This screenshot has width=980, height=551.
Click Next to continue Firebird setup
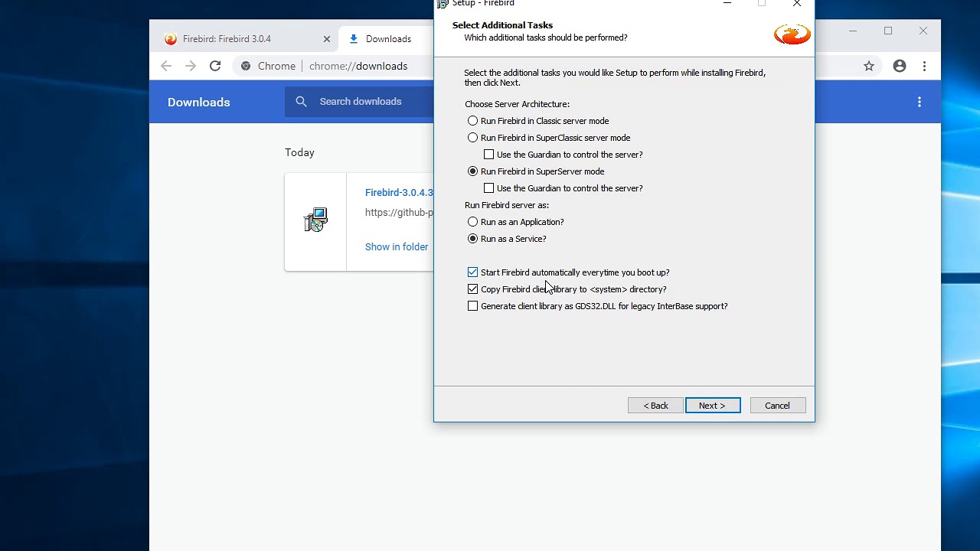(x=713, y=406)
